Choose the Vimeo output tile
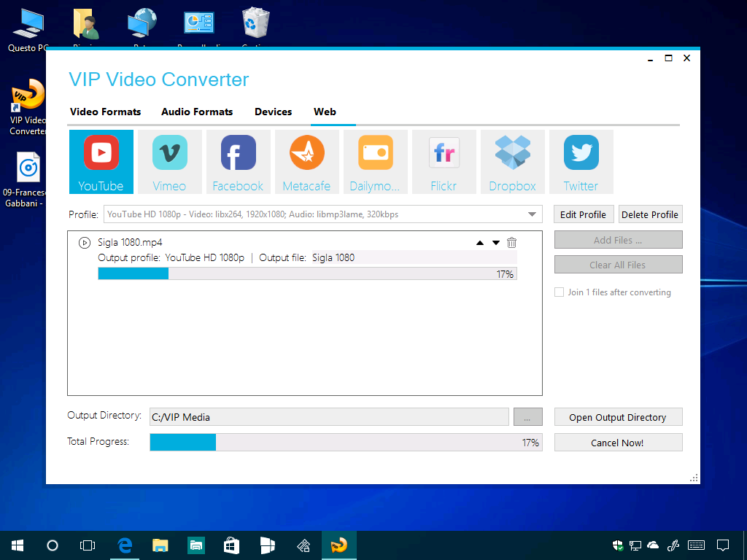This screenshot has height=560, width=747. [x=169, y=162]
